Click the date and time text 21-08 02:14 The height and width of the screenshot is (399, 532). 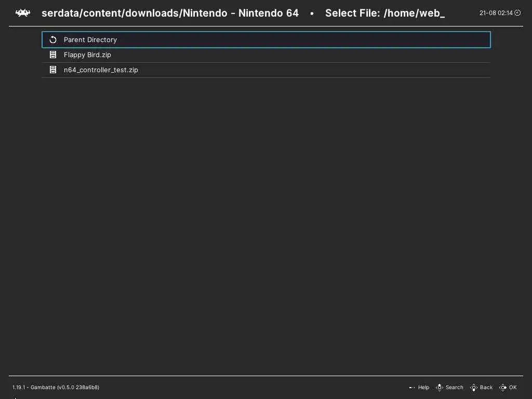point(496,13)
